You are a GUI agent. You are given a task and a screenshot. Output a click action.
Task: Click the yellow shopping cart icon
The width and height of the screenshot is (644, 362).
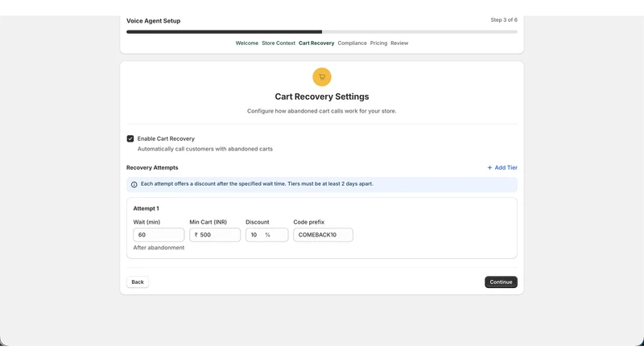coord(321,77)
